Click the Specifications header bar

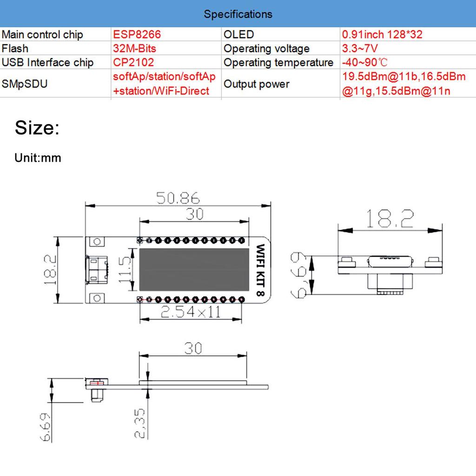pos(238,14)
